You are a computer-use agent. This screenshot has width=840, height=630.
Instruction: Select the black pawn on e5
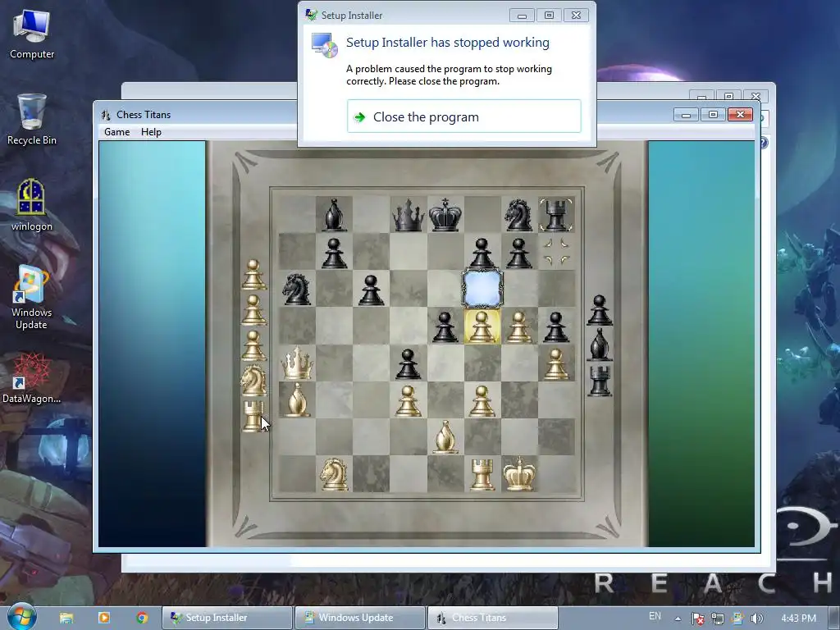click(x=445, y=326)
